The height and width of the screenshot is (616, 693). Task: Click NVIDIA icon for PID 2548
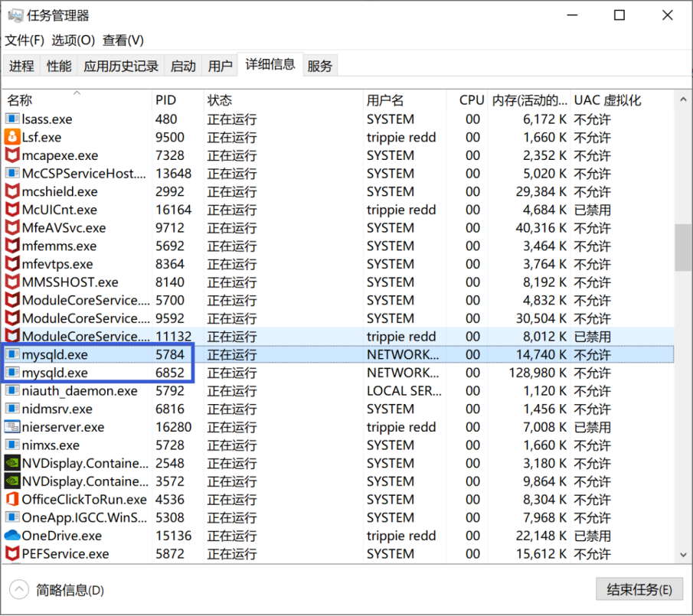coord(12,463)
